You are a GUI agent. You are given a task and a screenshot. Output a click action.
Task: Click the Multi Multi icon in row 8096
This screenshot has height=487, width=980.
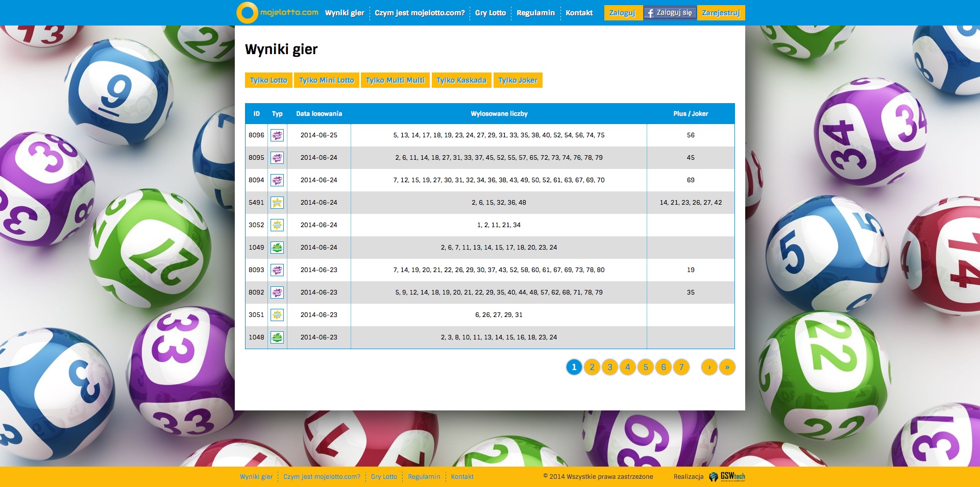(277, 135)
